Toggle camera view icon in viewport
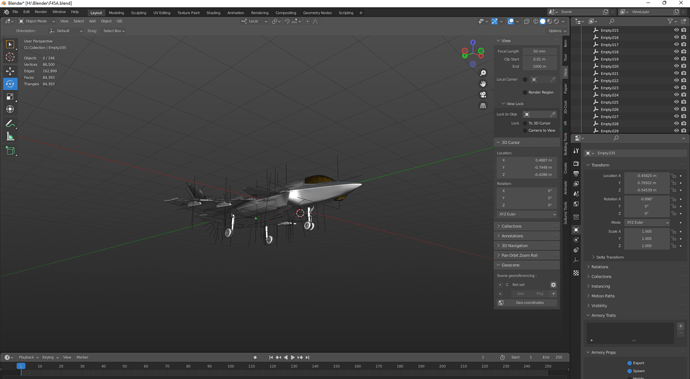 tap(483, 95)
